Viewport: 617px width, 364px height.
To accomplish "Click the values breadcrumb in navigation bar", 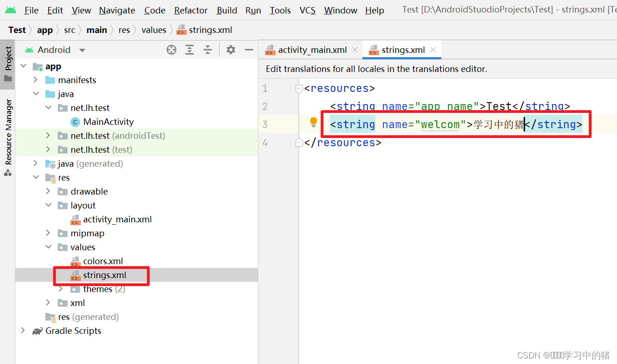I will (154, 30).
